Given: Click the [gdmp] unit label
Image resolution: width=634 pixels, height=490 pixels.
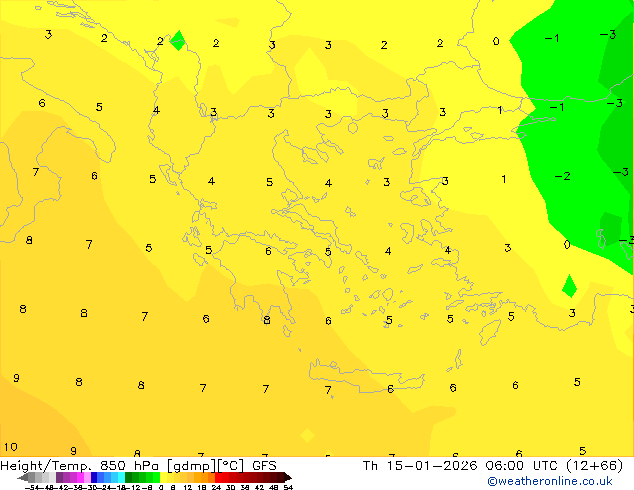Looking at the screenshot, I should coord(189,465).
